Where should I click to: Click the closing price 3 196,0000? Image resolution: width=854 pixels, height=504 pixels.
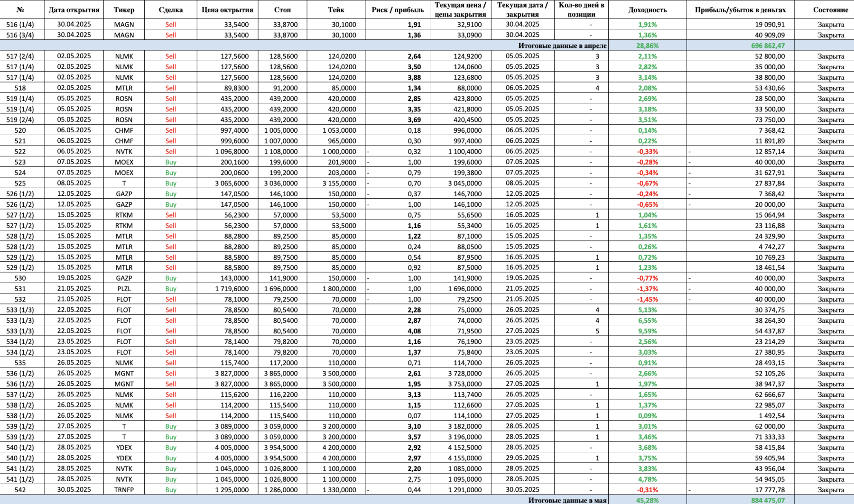(460, 437)
